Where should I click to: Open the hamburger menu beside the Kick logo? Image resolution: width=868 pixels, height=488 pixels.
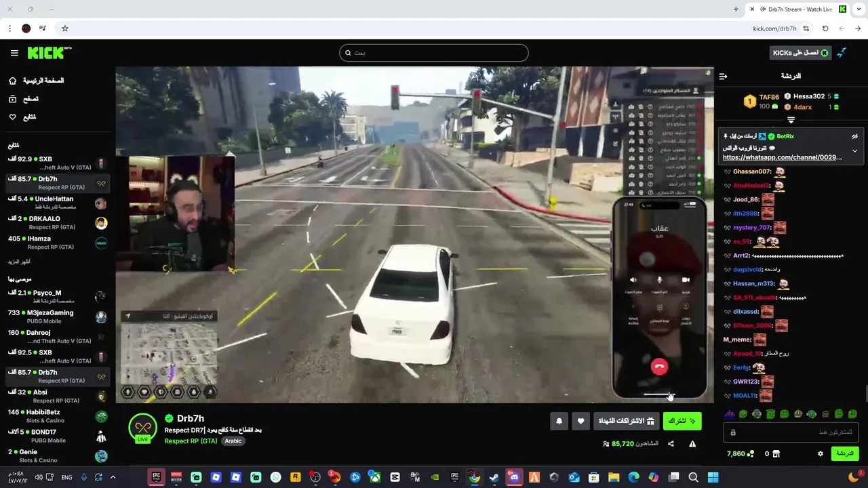point(14,53)
